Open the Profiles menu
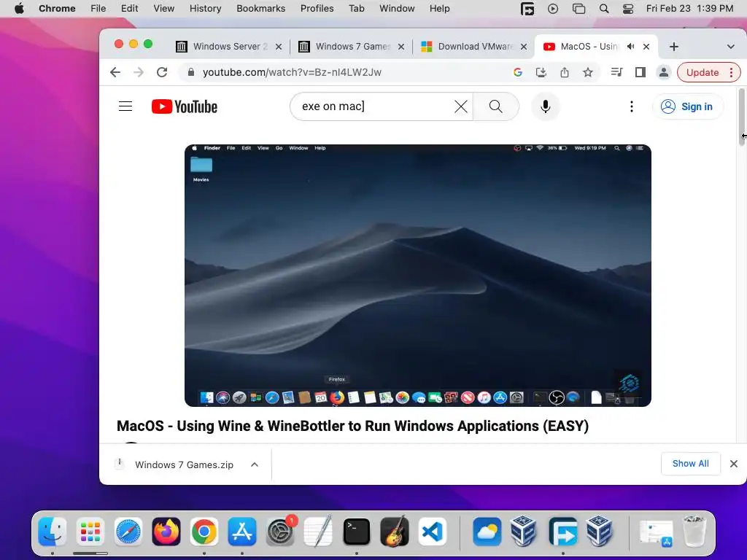 pyautogui.click(x=317, y=9)
